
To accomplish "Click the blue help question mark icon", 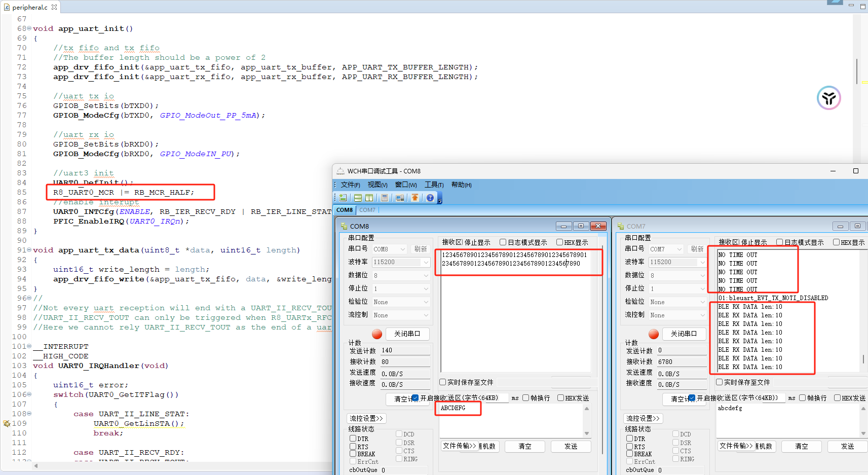I will tap(430, 198).
